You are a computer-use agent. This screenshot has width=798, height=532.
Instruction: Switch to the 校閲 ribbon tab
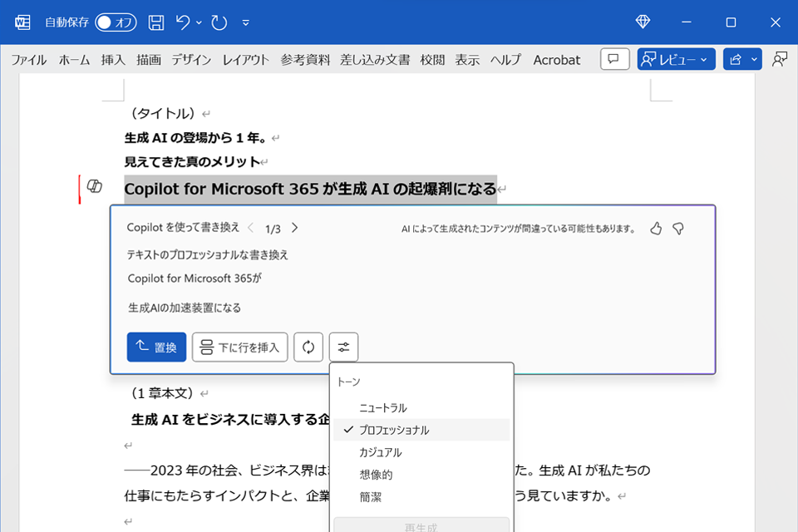click(x=432, y=60)
